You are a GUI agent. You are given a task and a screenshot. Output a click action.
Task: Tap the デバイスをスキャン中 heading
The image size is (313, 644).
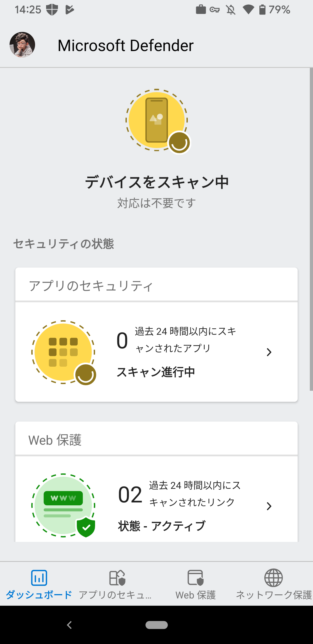(x=157, y=182)
